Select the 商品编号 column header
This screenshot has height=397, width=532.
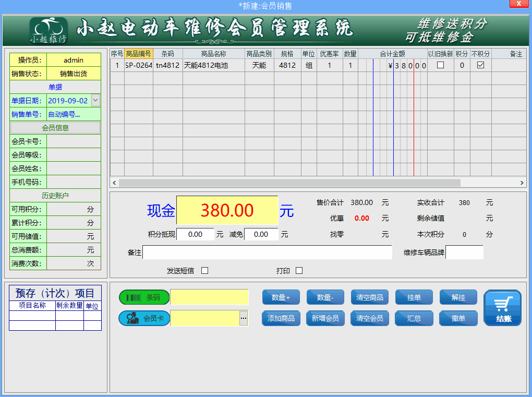coord(138,54)
